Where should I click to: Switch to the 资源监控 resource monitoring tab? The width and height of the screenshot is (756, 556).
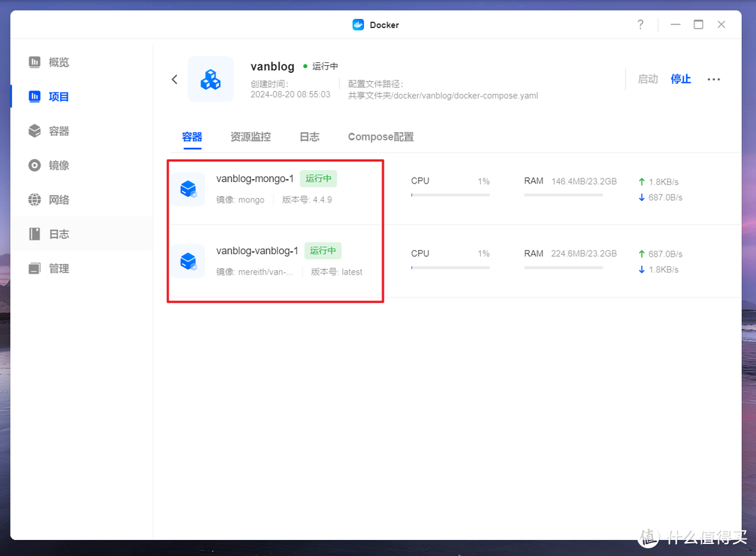pos(250,137)
